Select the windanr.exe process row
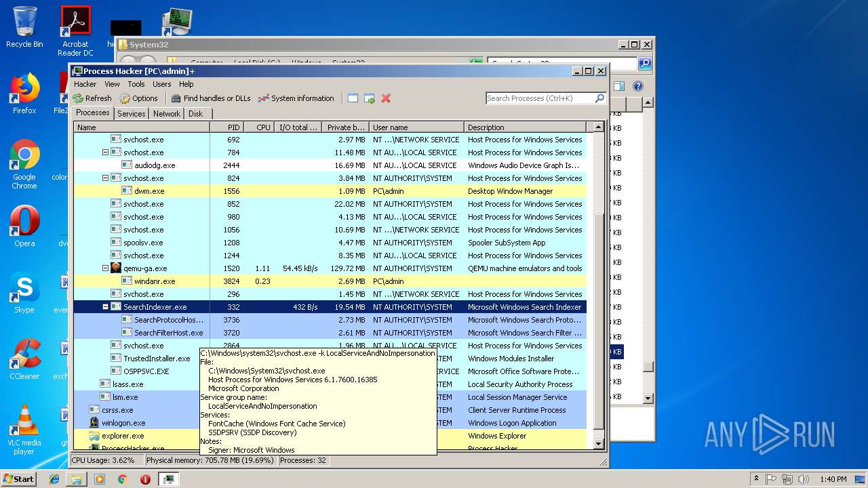Viewport: 868px width, 488px height. tap(330, 281)
